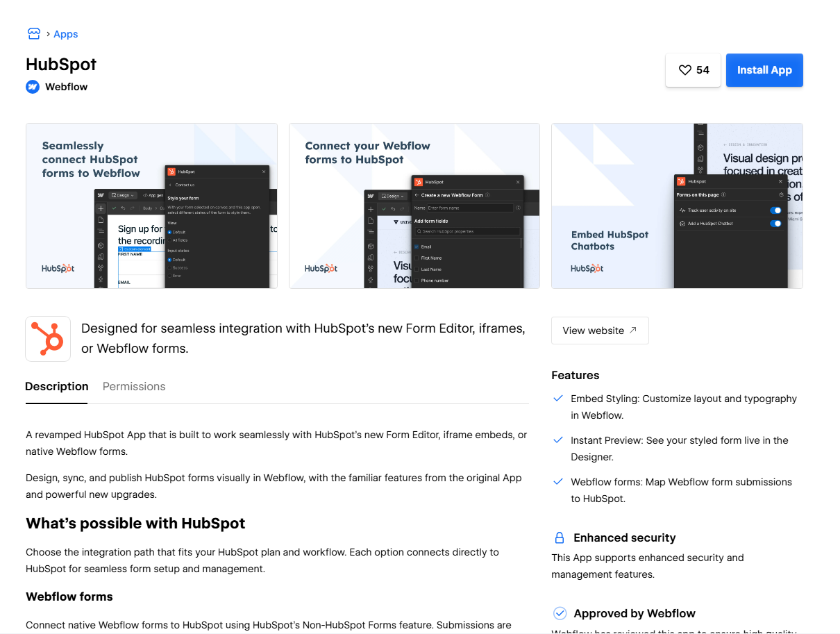This screenshot has height=634, width=840.
Task: Click the external-link arrow on View website
Action: (632, 331)
